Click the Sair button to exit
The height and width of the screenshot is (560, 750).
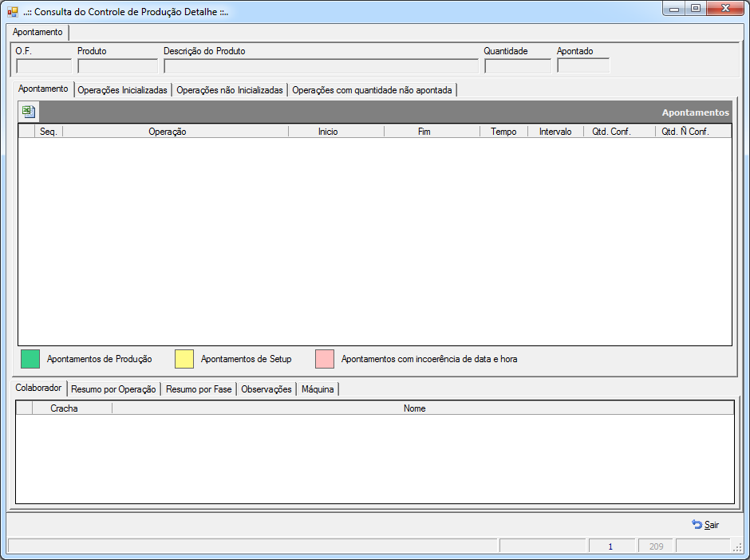tap(705, 525)
